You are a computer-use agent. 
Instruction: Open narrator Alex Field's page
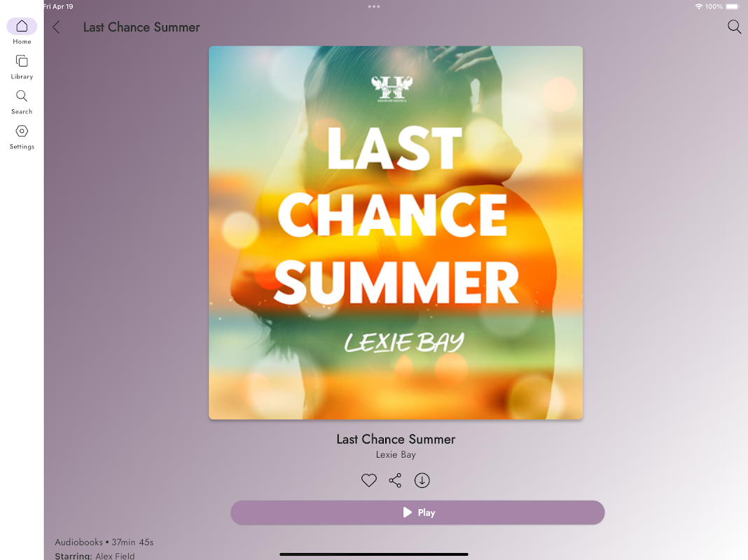pyautogui.click(x=115, y=556)
